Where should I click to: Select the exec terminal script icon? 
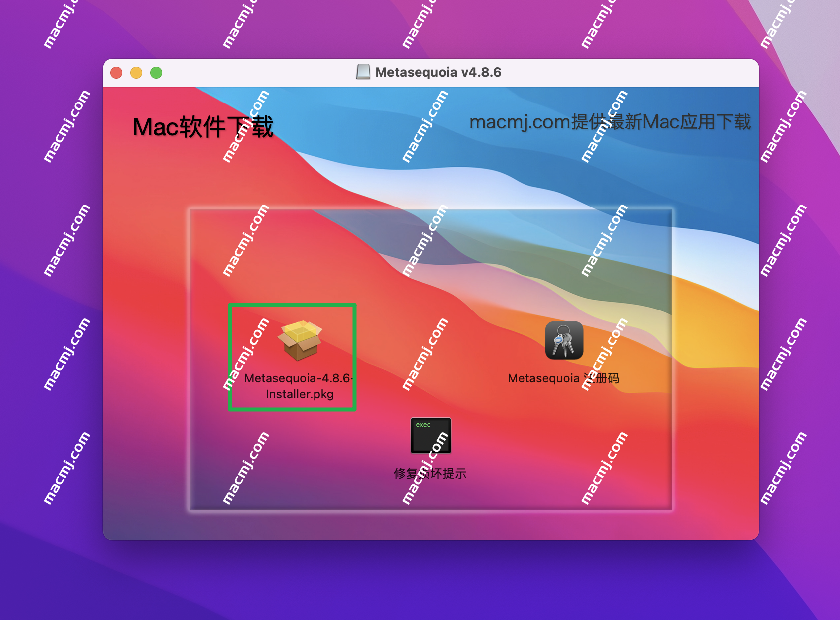(x=431, y=436)
